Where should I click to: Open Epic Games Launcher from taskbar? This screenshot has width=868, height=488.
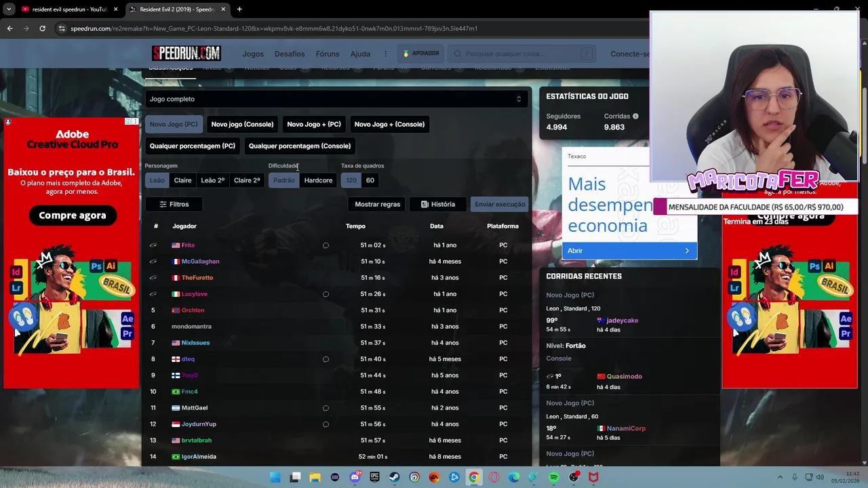point(374,477)
